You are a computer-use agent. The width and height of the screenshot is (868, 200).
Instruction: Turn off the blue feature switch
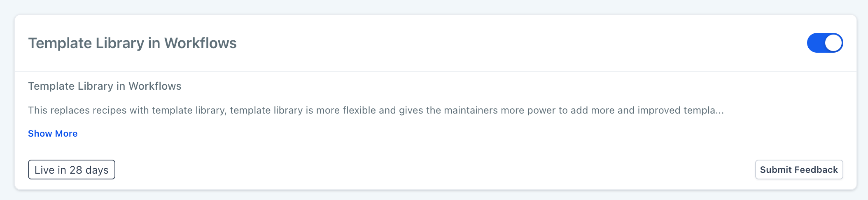825,43
